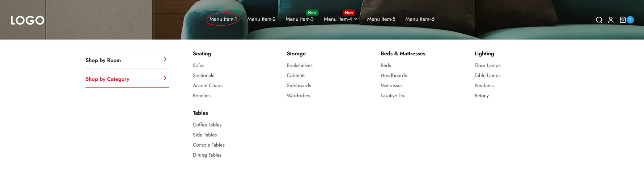Open the user account icon

click(x=611, y=20)
